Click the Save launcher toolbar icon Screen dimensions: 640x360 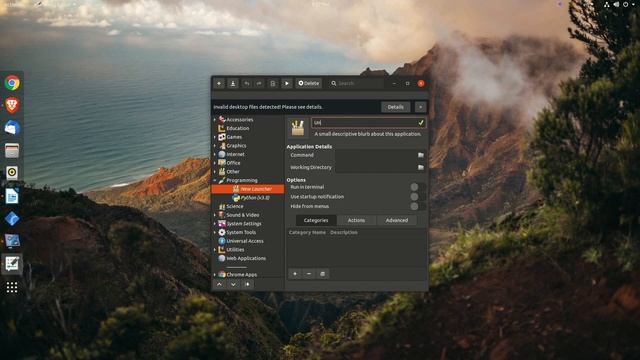[233, 83]
